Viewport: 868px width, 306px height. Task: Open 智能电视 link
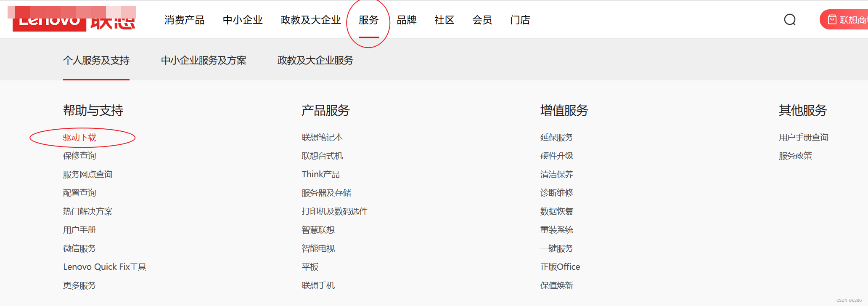coord(318,248)
